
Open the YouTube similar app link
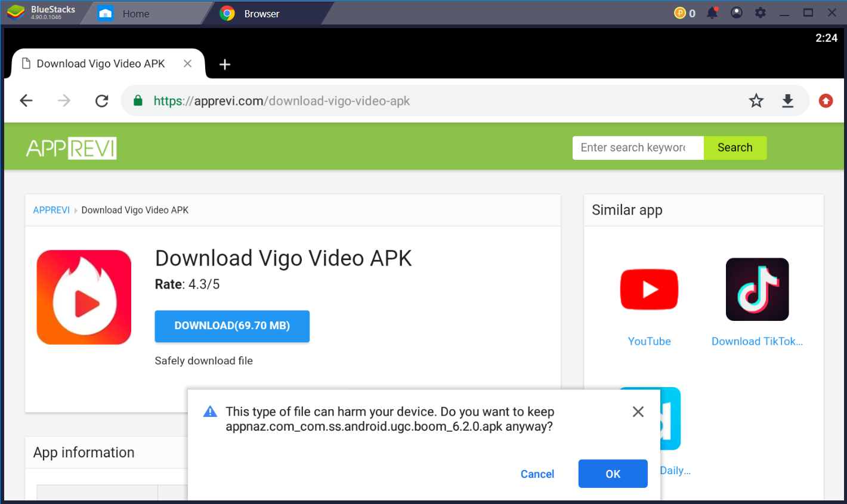(650, 341)
